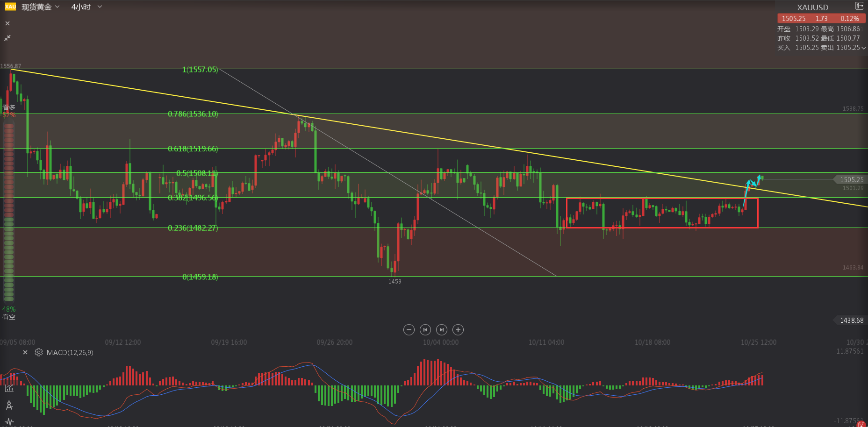Close the chart with the top-left X
This screenshot has width=868, height=427.
[7, 23]
